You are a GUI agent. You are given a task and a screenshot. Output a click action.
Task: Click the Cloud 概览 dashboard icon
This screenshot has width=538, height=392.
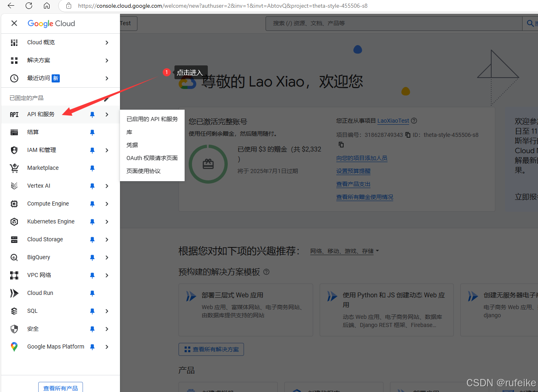(14, 43)
